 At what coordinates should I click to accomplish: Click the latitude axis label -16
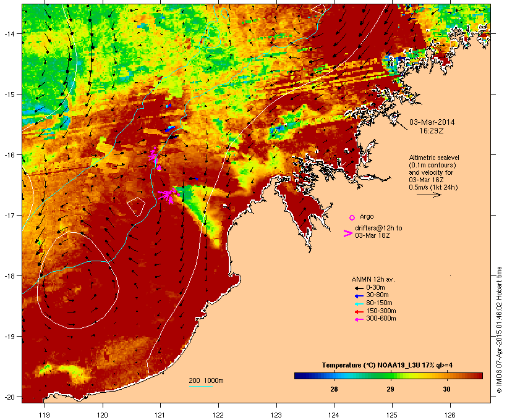pos(9,155)
